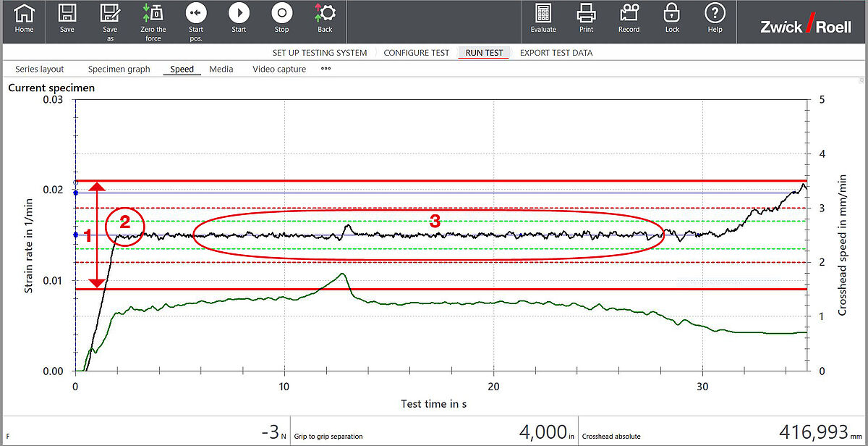Click the Current specimen heading
This screenshot has width=868, height=446.
pyautogui.click(x=51, y=88)
